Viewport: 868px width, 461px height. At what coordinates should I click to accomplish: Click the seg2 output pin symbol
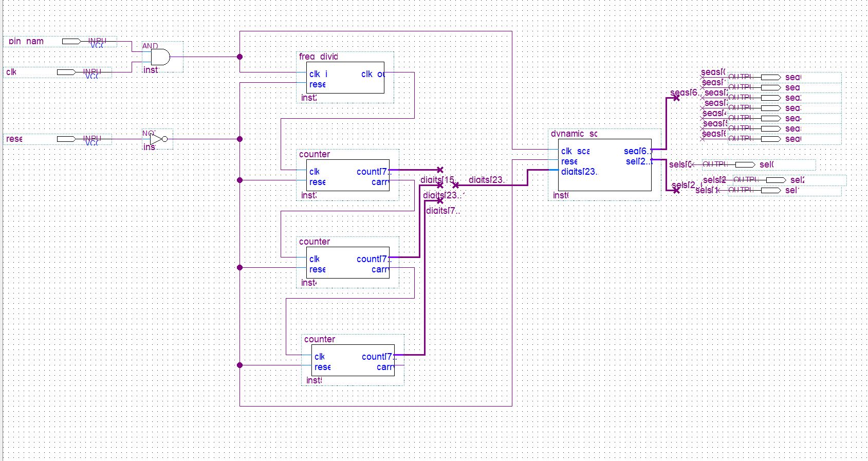click(x=771, y=98)
